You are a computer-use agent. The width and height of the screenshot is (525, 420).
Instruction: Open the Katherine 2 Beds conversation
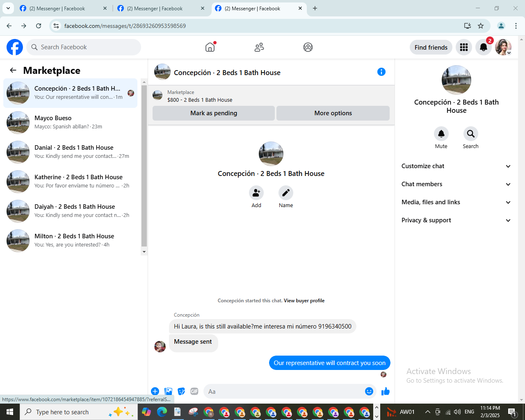[70, 182]
